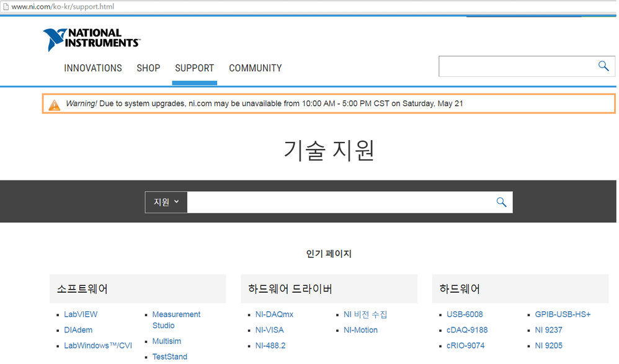Click the 인기 페이지 heading
Image resolution: width=619 pixels, height=364 pixels.
pos(329,254)
